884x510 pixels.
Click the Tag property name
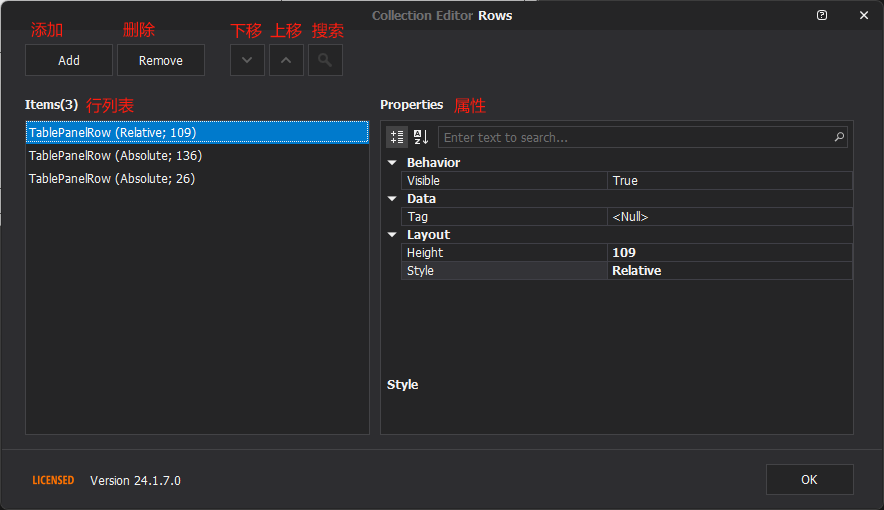click(x=504, y=216)
